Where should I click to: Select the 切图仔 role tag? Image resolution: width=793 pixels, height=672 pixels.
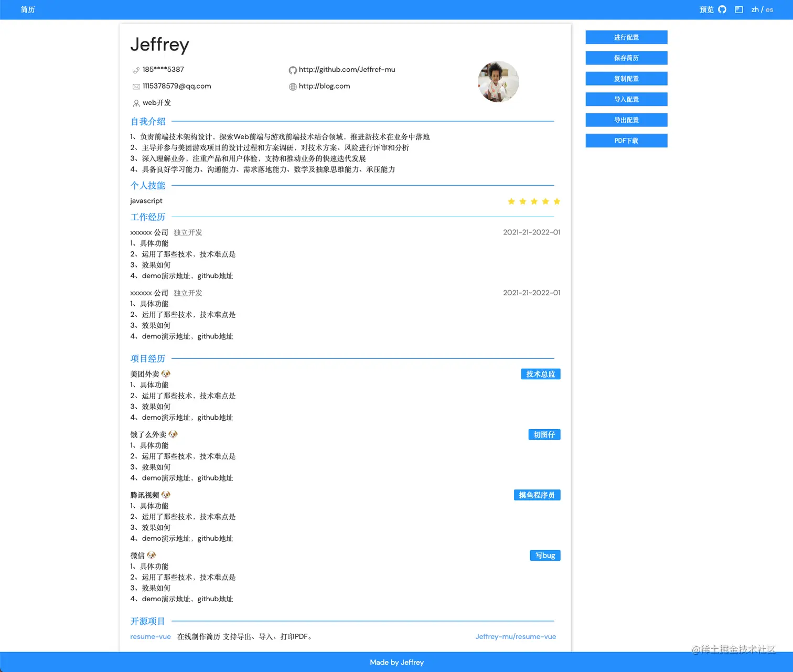(544, 434)
